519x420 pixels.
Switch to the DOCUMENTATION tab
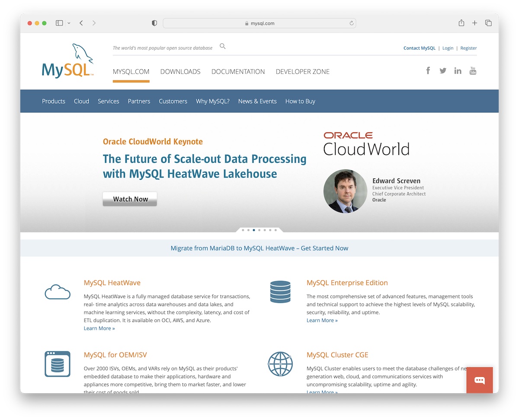(238, 72)
